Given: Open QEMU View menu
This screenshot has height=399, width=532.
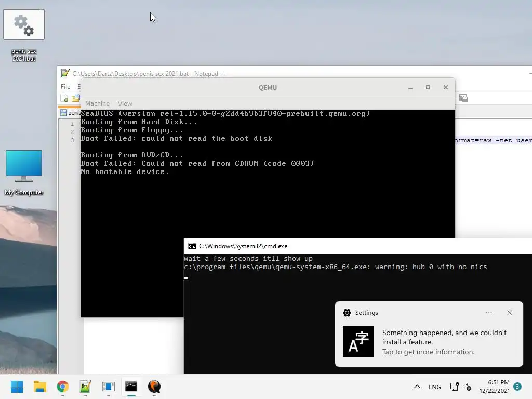Looking at the screenshot, I should (125, 103).
